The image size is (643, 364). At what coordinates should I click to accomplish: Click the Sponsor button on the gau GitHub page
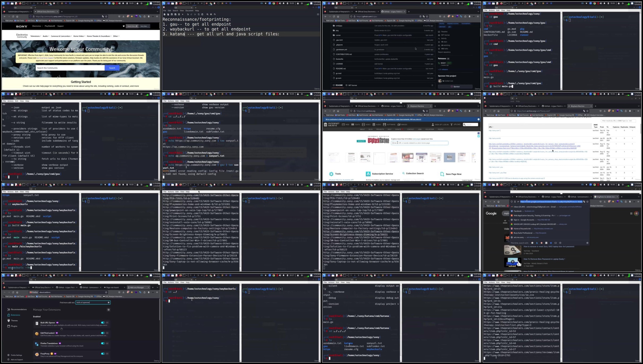pos(455,87)
